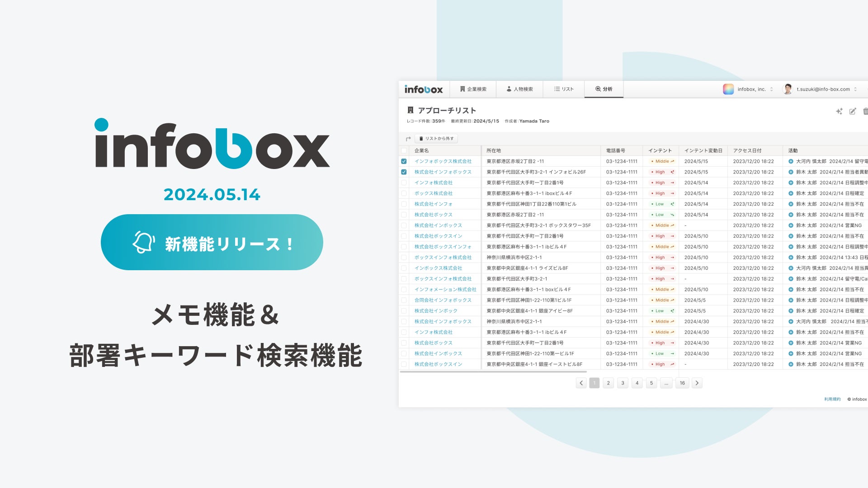
Task: Uncheck the インフォボックス株式会社 row checkbox
Action: click(404, 161)
